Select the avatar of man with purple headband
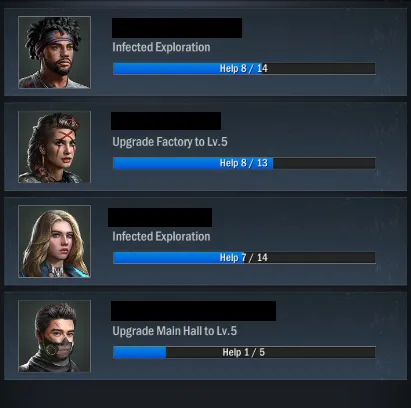Viewport: 411px width, 408px height. pos(54,52)
